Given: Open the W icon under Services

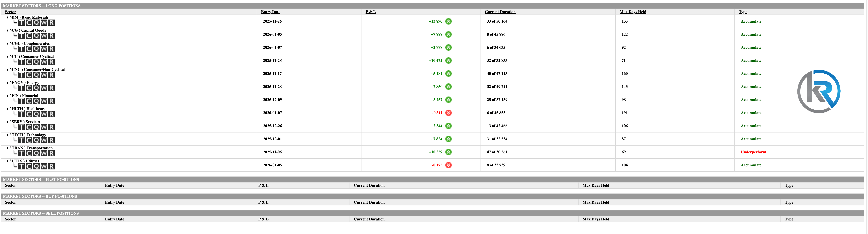Looking at the screenshot, I should (x=44, y=127).
